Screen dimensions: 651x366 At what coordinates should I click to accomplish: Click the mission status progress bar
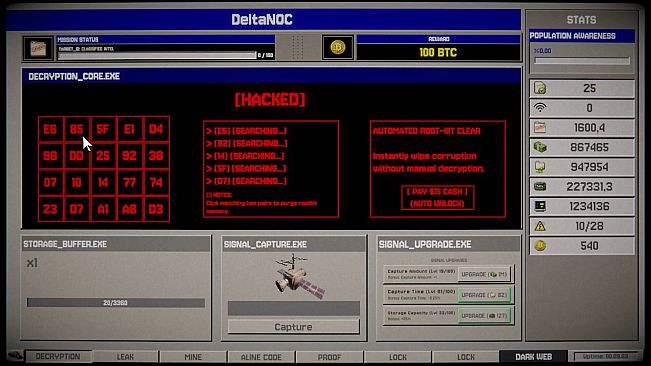click(157, 55)
